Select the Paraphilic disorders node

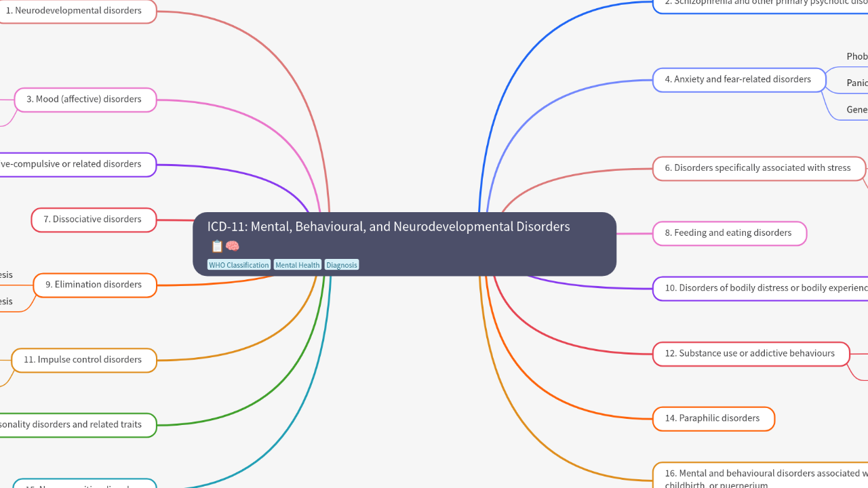pyautogui.click(x=713, y=418)
